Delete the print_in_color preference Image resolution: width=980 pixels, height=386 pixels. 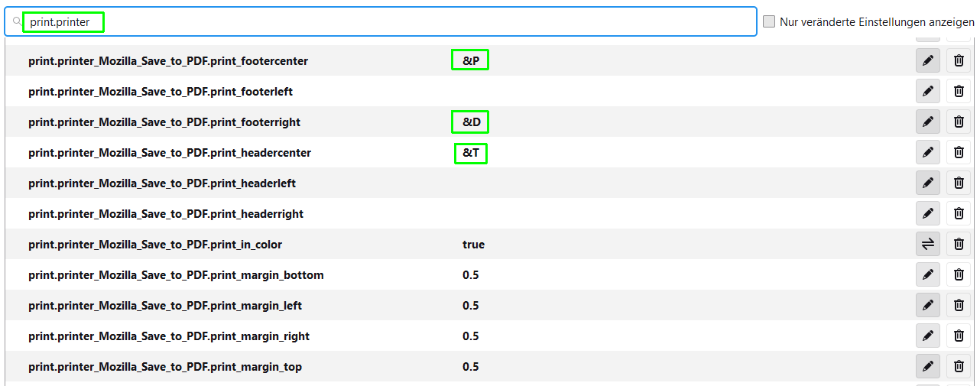point(959,245)
